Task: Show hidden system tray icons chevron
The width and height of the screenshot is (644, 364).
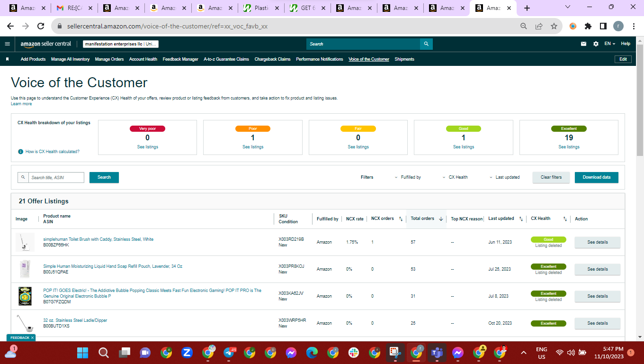Action: (x=524, y=353)
